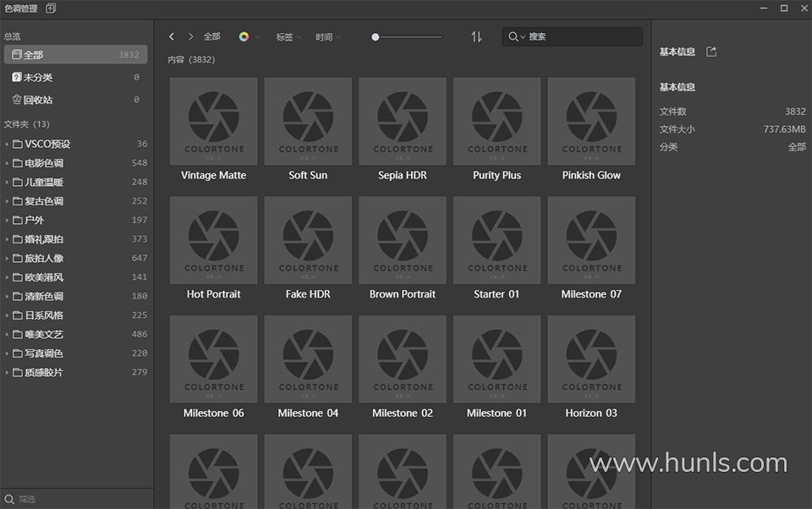Go forward with the right arrow
This screenshot has height=509, width=812.
click(190, 36)
